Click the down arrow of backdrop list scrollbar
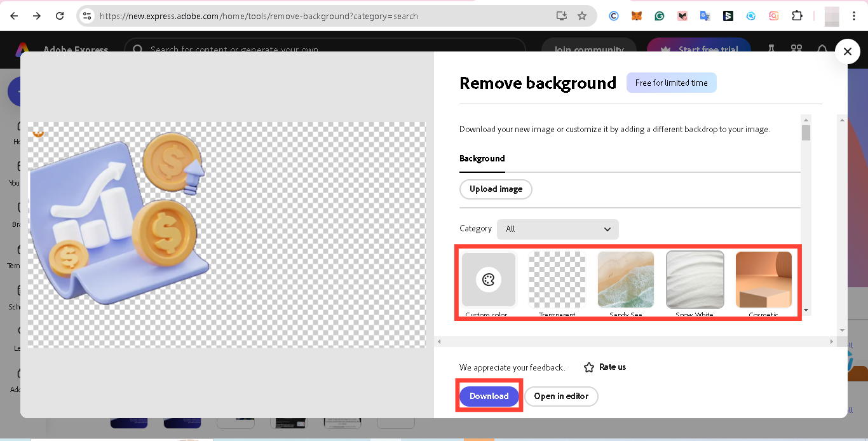Image resolution: width=868 pixels, height=441 pixels. pos(806,310)
